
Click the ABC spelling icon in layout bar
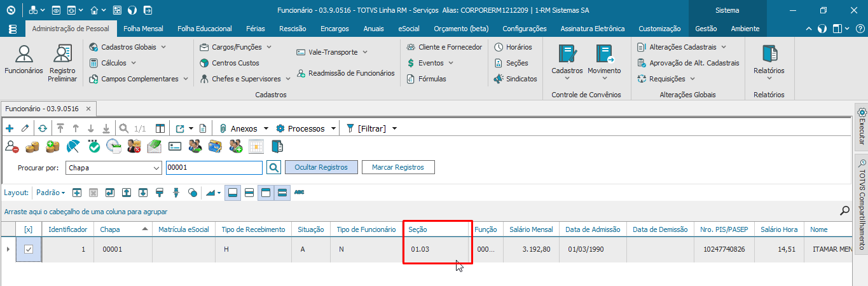tap(299, 193)
